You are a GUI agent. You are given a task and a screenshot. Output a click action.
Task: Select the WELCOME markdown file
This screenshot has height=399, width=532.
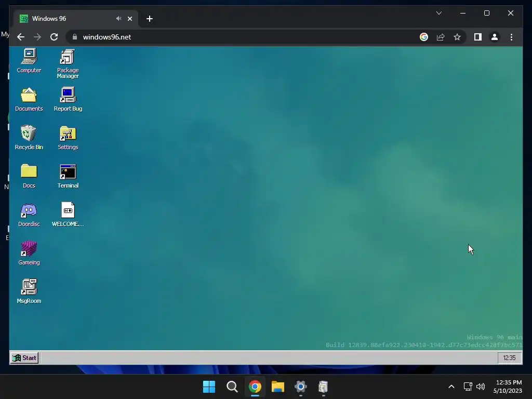click(68, 215)
